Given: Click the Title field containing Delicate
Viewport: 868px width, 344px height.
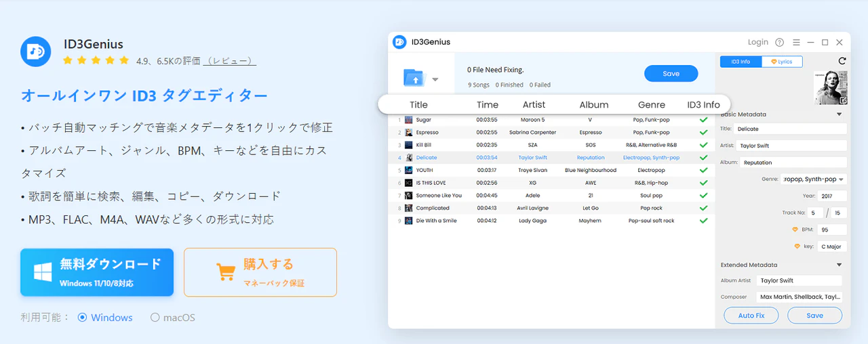Looking at the screenshot, I should (791, 129).
